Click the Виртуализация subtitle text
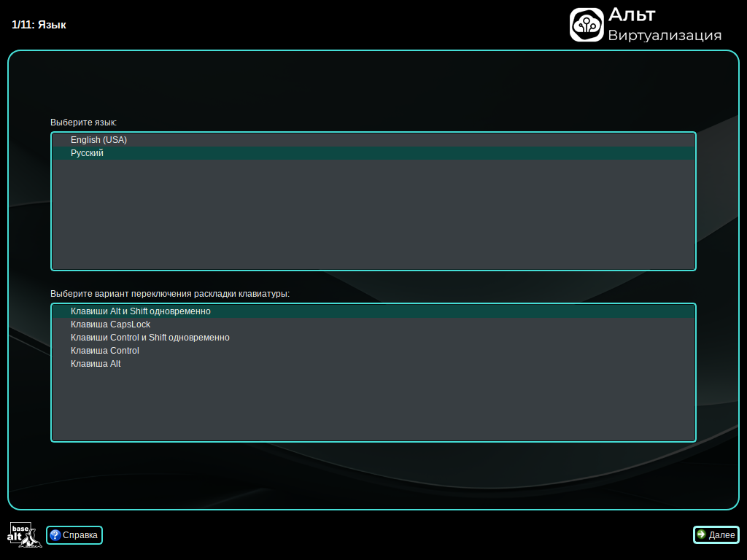Screen dimensions: 747x560 pos(665,36)
